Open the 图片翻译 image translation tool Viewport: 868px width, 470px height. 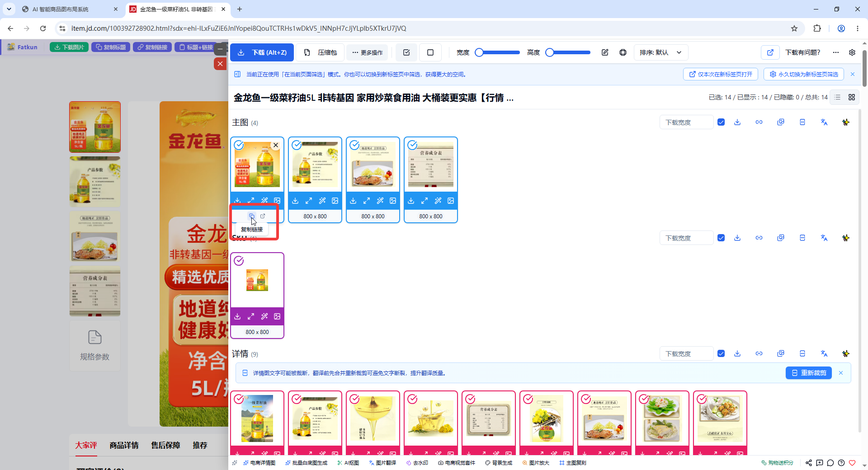point(382,463)
